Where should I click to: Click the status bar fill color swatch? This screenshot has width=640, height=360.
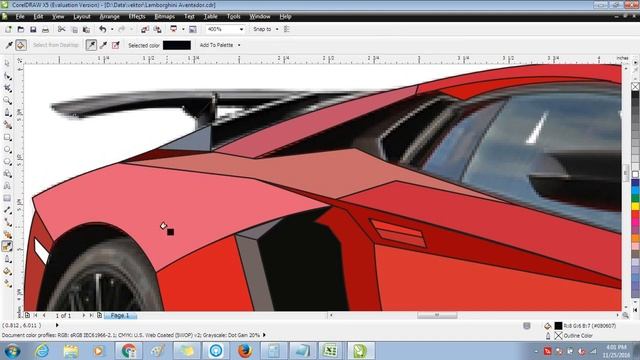(558, 326)
